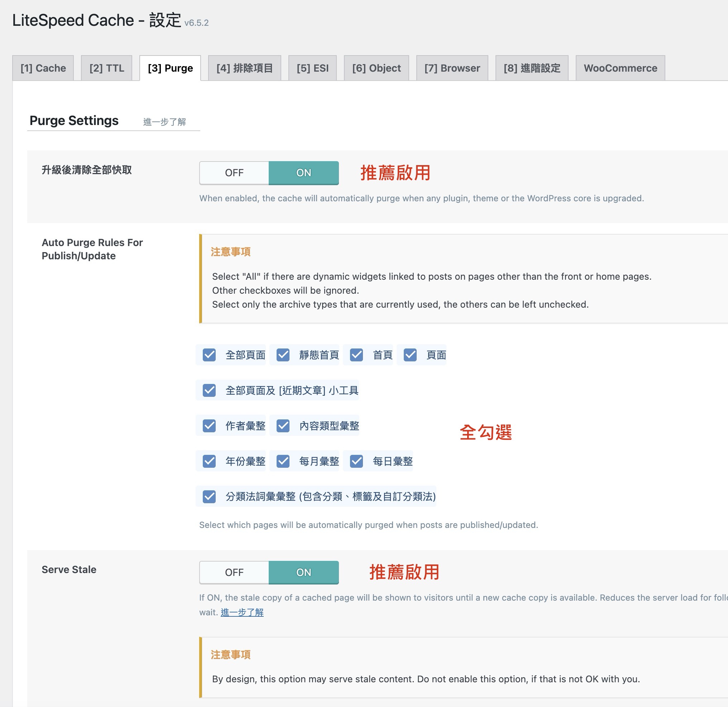
Task: Toggle the 全部頁面 checkbox
Action: click(x=209, y=355)
